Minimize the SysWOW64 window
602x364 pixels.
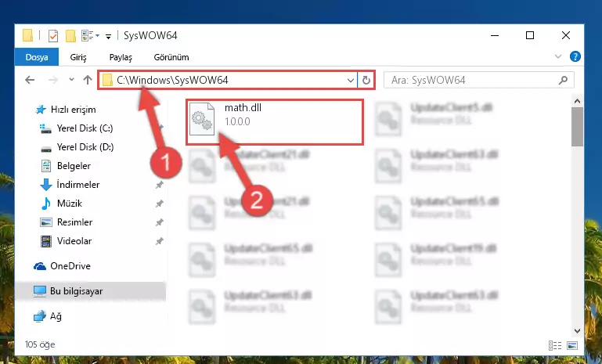(495, 36)
